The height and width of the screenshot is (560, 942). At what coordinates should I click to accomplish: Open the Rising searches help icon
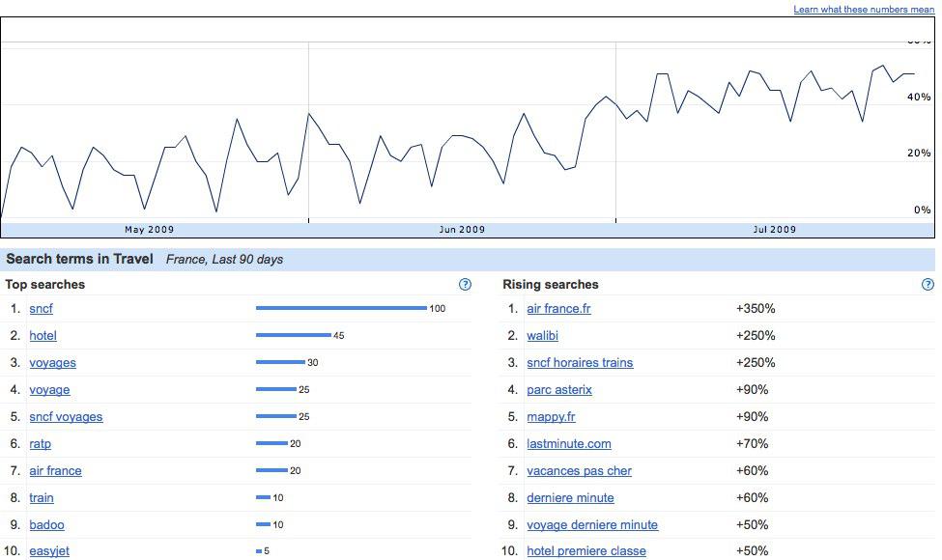tap(928, 285)
